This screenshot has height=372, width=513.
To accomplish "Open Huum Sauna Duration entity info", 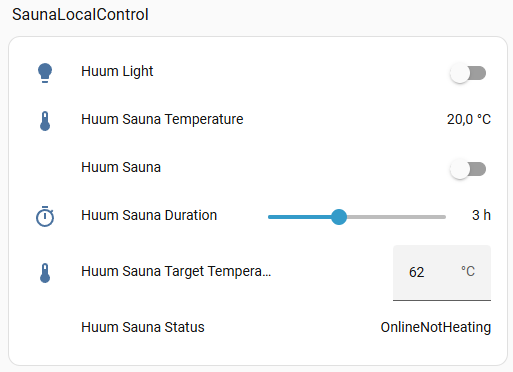I will pos(149,215).
